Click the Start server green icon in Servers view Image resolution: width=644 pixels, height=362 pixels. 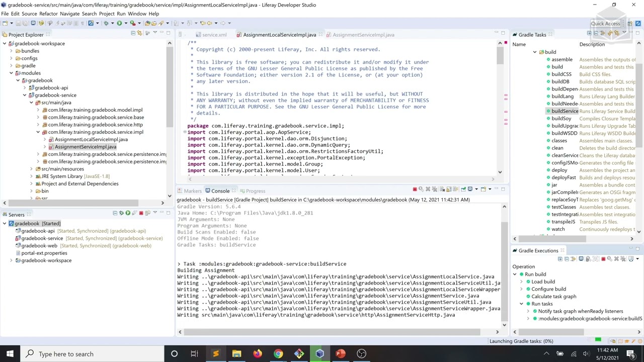point(128,213)
